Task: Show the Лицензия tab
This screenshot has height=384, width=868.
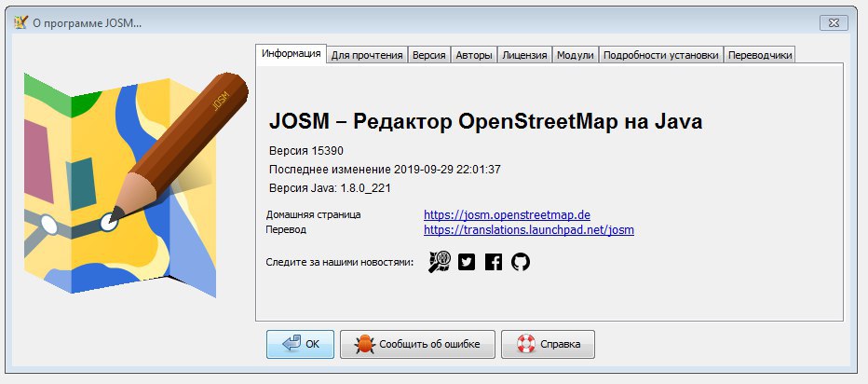Action: 524,55
